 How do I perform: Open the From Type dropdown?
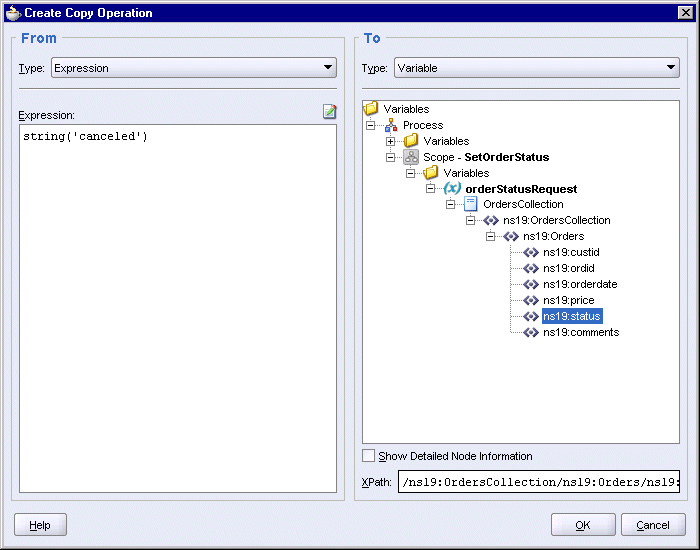click(194, 68)
